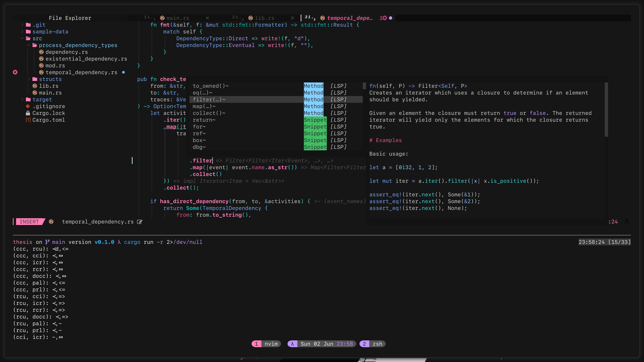The height and width of the screenshot is (362, 644).
Task: Expand the structs folder
Action: coord(29,79)
